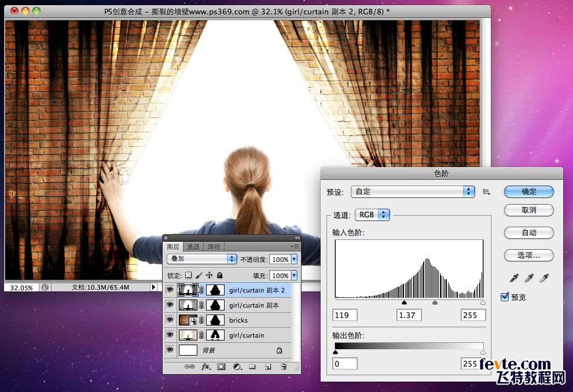Screen dimensions: 573x392
Task: Switch to the 图层 tab
Action: tap(173, 247)
